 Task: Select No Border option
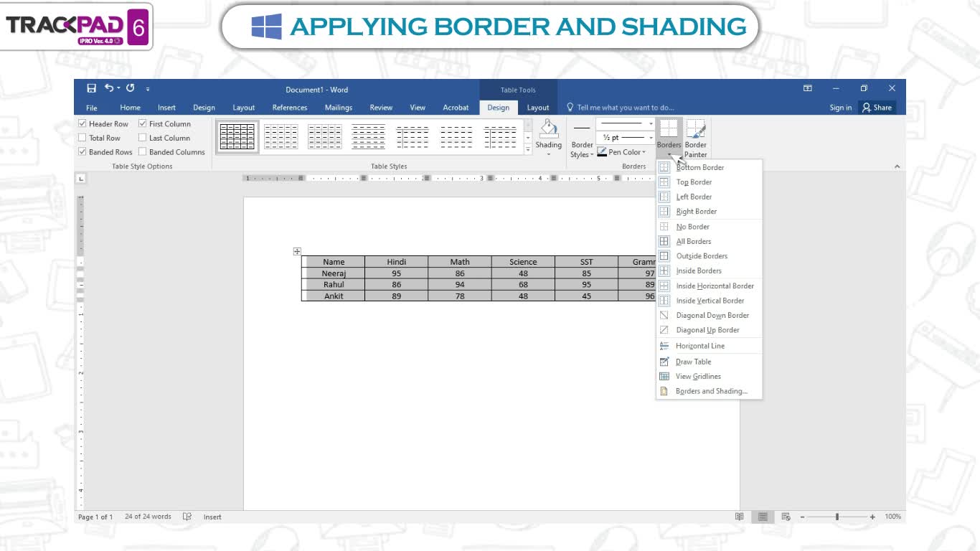point(709,227)
